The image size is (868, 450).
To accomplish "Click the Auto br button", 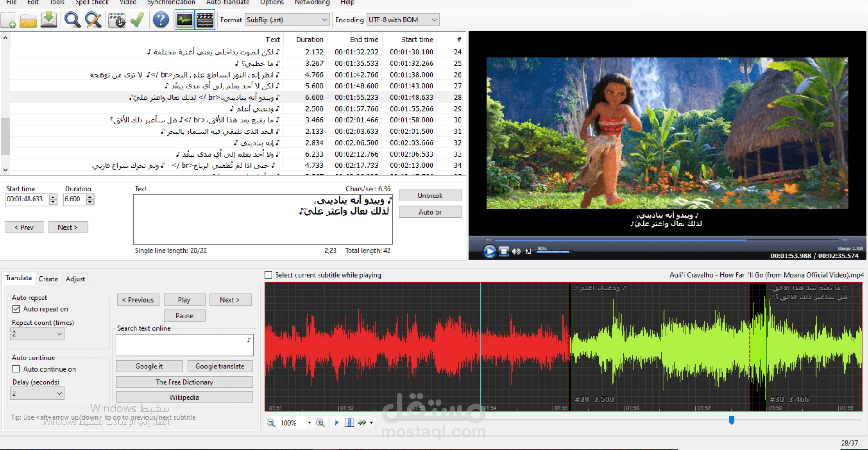I will 430,212.
